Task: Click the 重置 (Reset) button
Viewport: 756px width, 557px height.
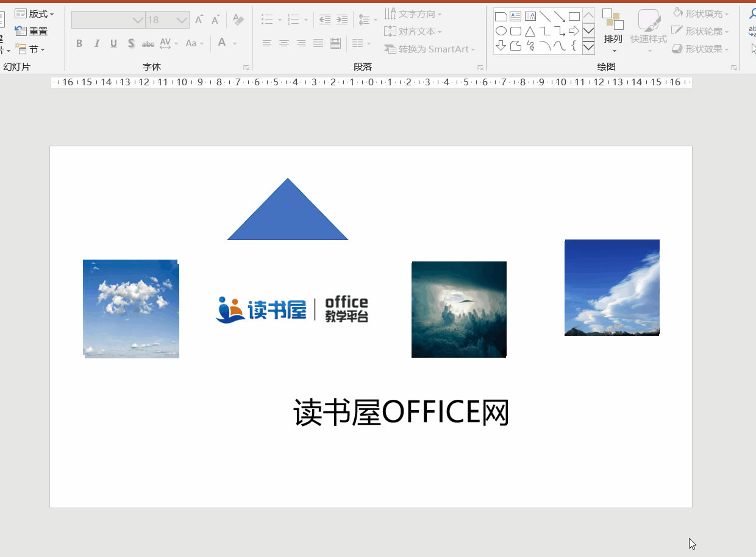Action: click(30, 31)
